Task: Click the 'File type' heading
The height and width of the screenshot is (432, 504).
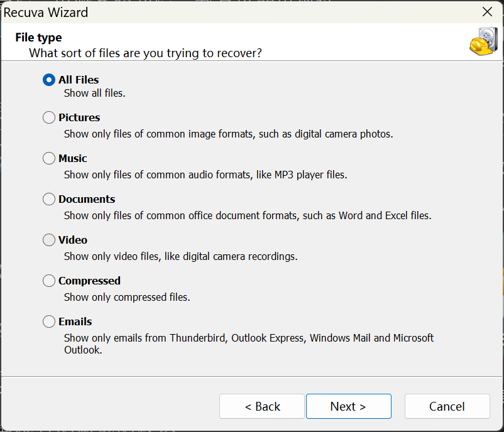Action: pos(38,38)
